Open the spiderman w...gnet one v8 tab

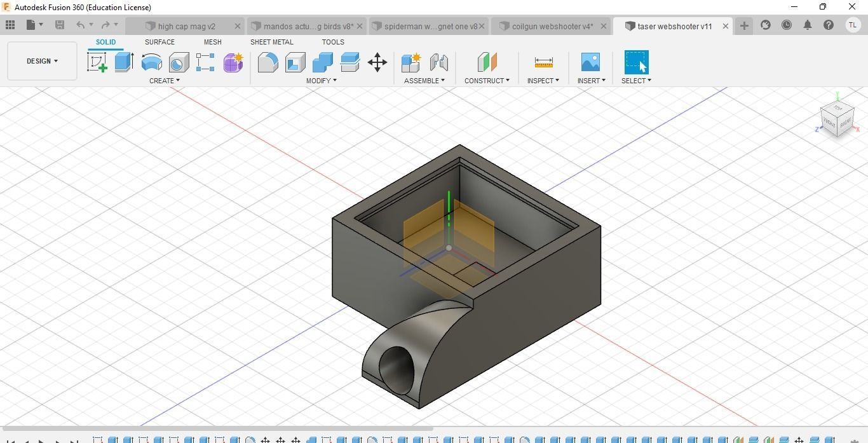pyautogui.click(x=430, y=26)
